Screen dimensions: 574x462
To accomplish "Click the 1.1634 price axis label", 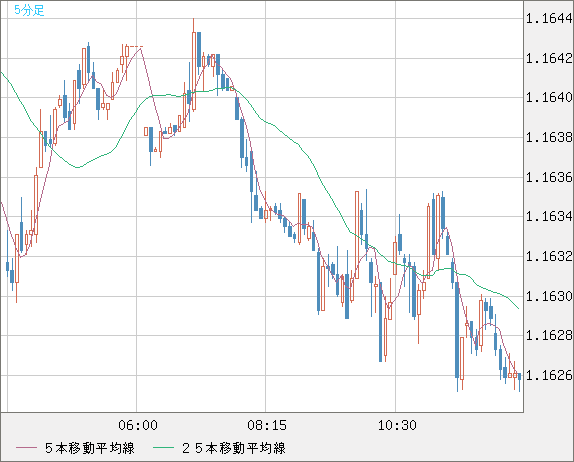I will tap(549, 216).
